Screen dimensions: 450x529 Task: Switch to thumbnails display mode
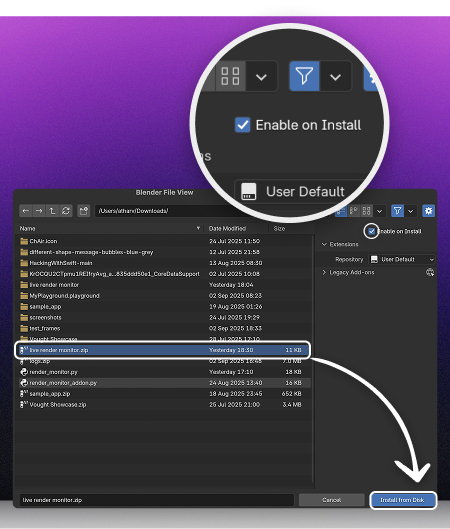[366, 211]
